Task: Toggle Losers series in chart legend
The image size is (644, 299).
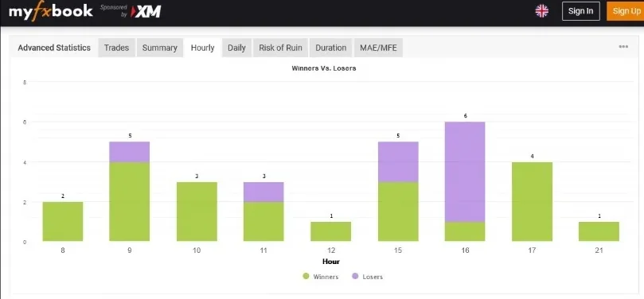Action: (367, 277)
